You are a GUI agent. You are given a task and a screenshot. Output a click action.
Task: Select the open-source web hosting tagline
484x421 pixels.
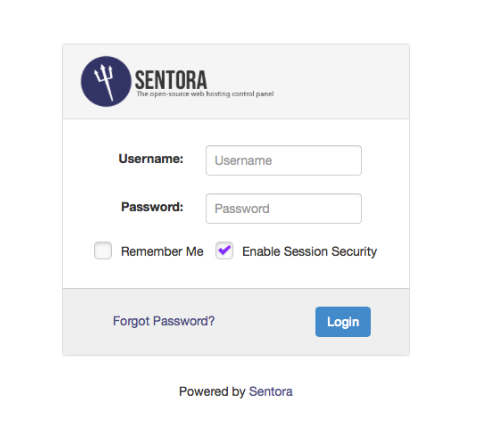(205, 94)
